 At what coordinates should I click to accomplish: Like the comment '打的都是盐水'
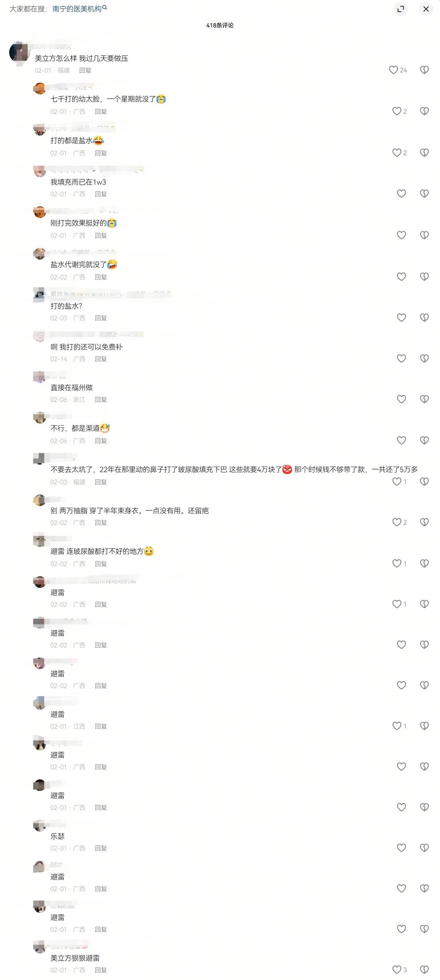click(x=397, y=152)
